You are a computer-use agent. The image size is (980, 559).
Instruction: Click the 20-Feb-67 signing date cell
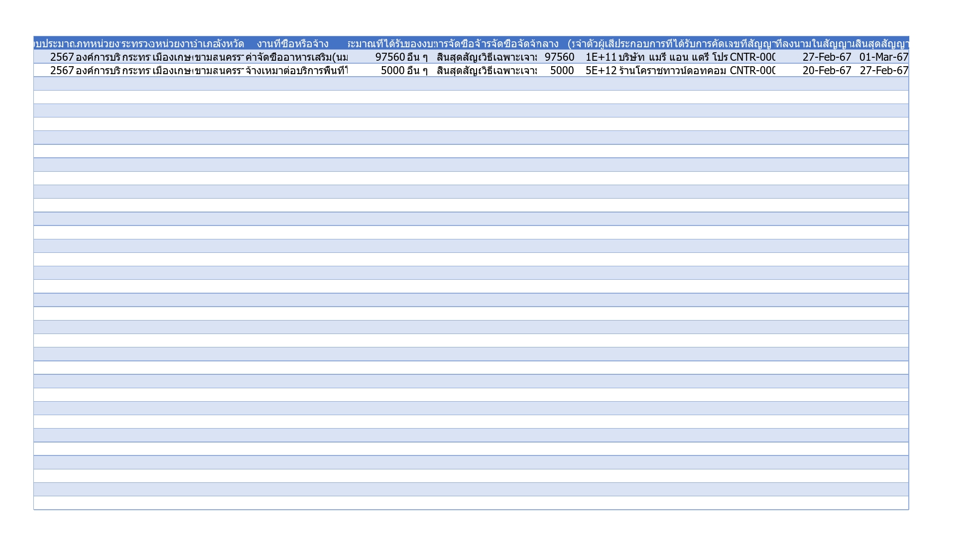827,71
